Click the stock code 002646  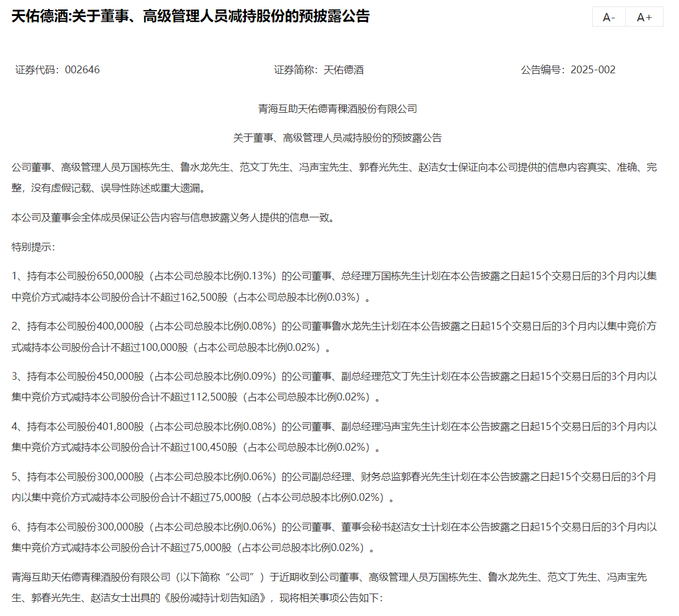pos(84,69)
